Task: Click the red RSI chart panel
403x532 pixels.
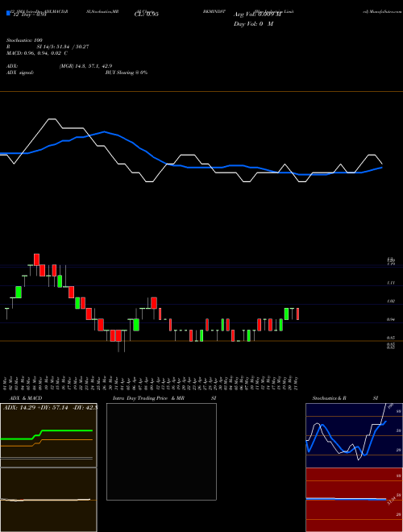Action: pos(354,500)
